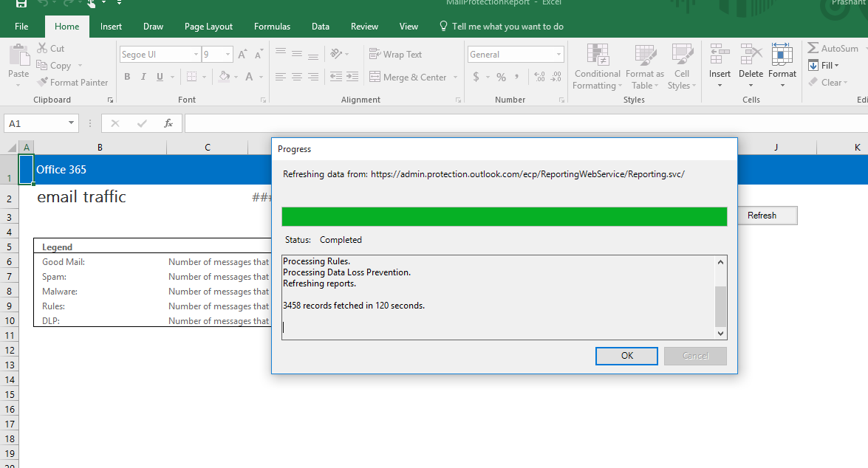Click the AutoSum icon
Viewport: 868px width, 468px height.
click(813, 49)
